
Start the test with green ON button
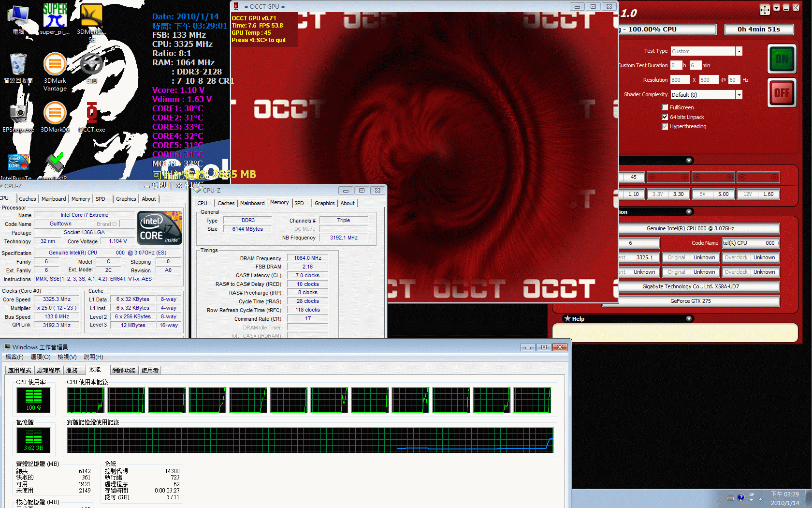[x=782, y=59]
